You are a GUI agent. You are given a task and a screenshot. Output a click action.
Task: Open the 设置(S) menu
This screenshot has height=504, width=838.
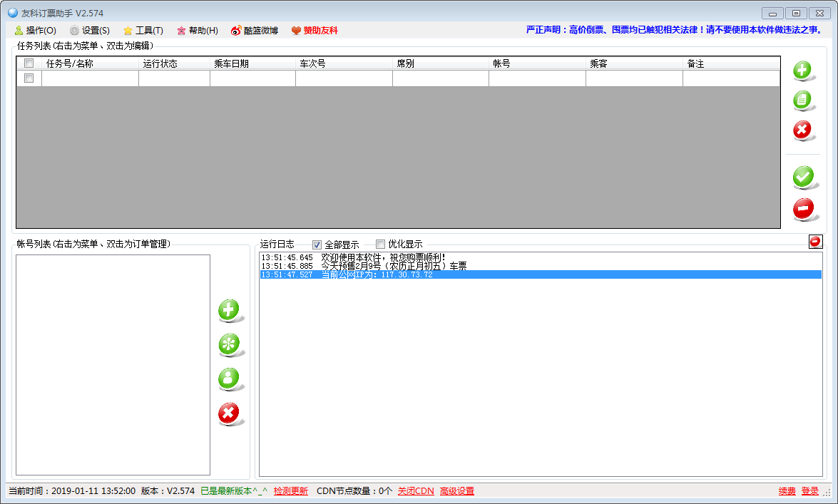pos(90,31)
